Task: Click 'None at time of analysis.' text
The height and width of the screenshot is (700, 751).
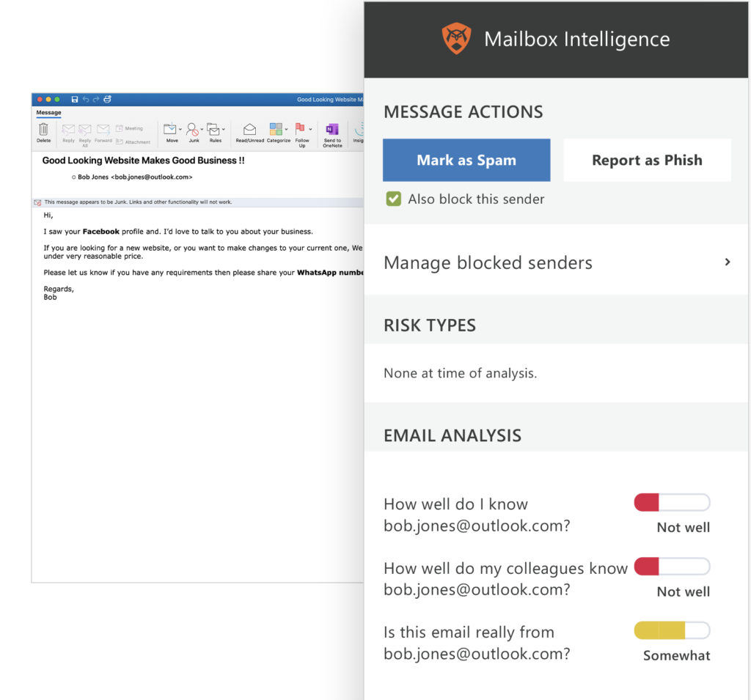Action: [461, 373]
